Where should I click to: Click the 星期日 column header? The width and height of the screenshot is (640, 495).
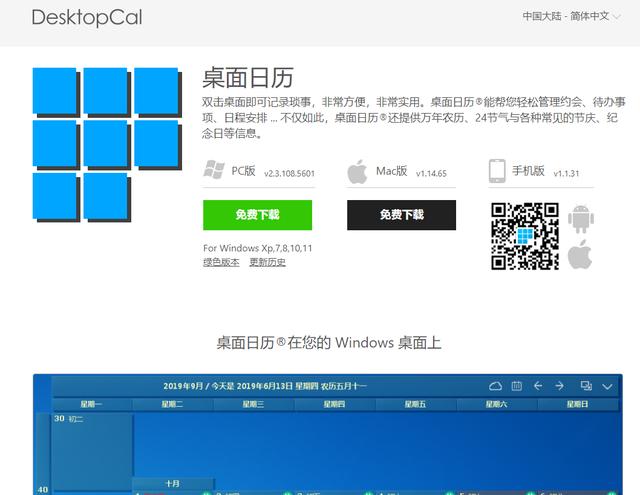[577, 404]
